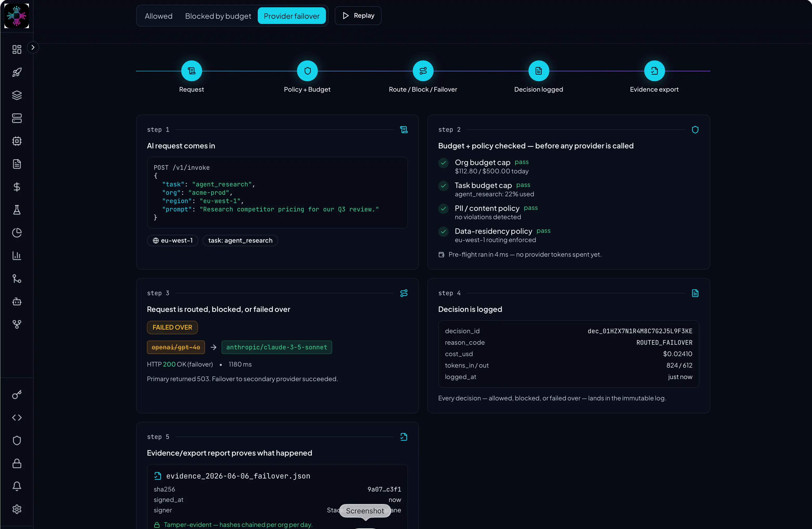Open the pie chart icon in sidebar

click(17, 232)
